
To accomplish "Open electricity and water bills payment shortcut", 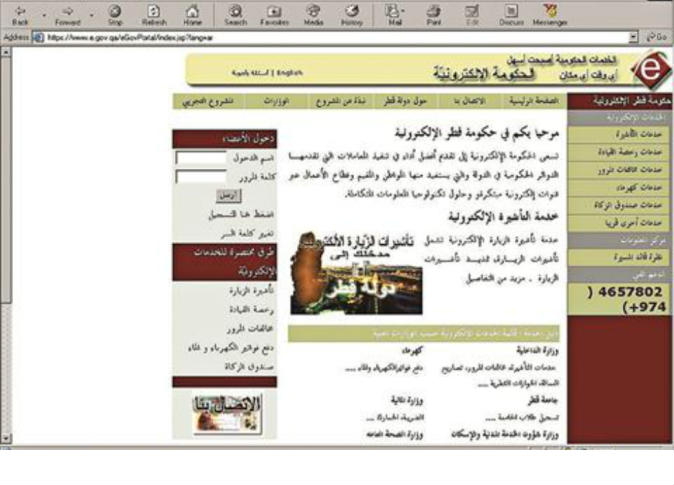I will click(230, 348).
